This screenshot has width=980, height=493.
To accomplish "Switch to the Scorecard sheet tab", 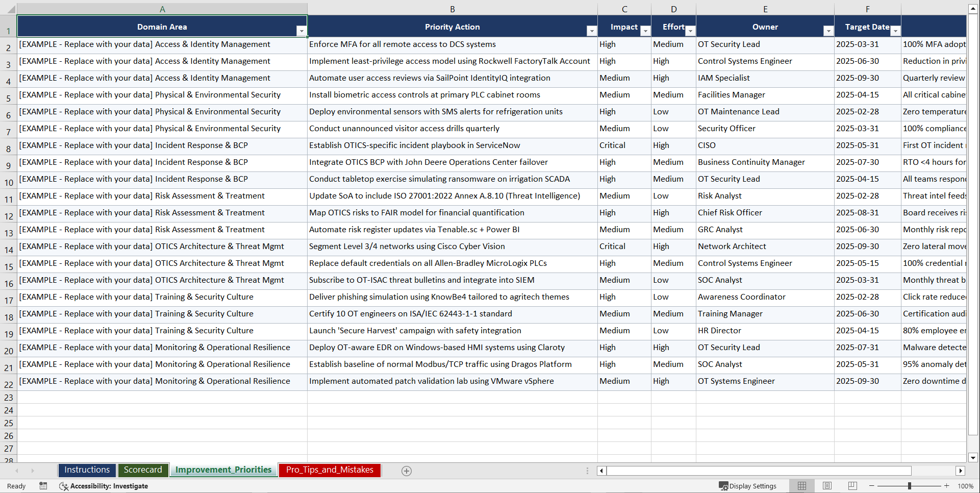I will point(143,470).
